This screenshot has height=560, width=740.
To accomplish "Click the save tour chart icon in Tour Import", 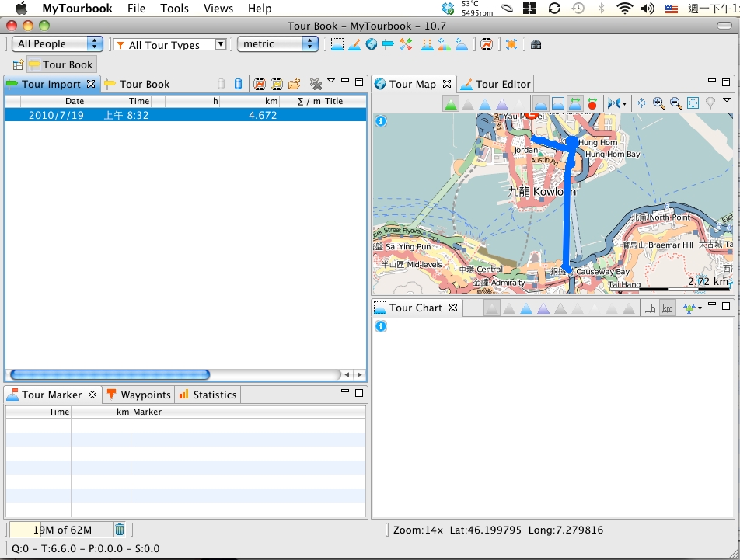I will 259,84.
